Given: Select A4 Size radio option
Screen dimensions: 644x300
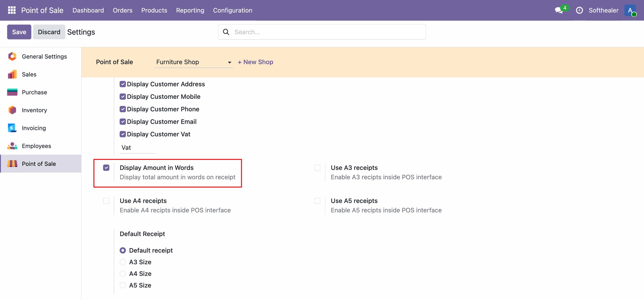Looking at the screenshot, I should [x=123, y=274].
